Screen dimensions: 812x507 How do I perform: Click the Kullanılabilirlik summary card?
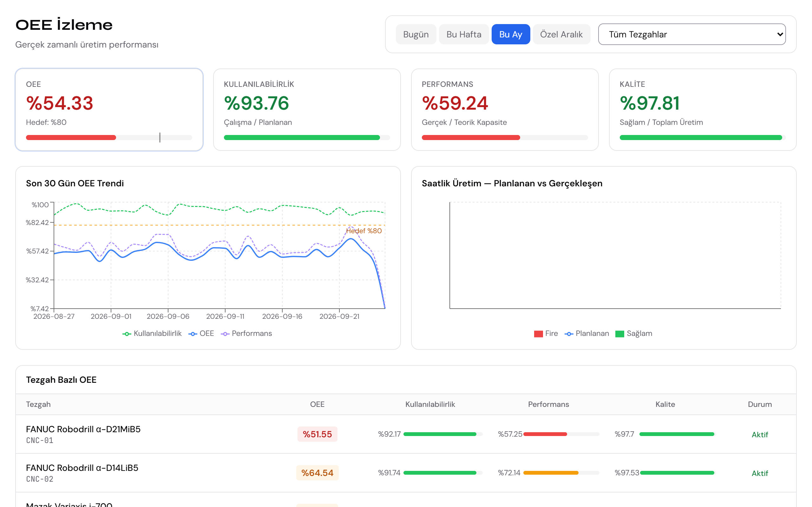click(307, 110)
